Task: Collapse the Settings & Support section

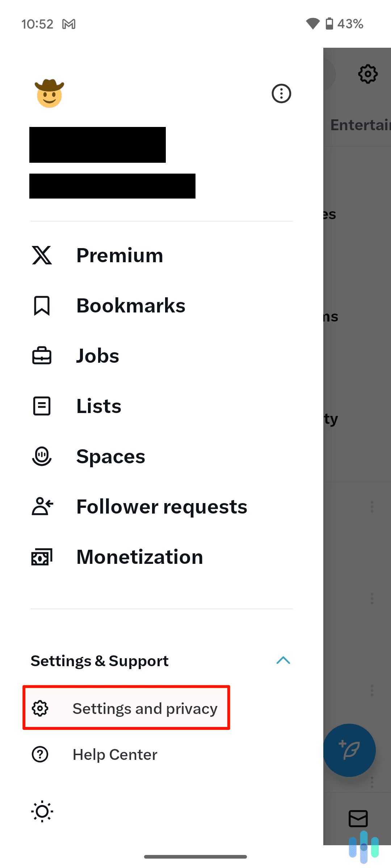Action: tap(284, 660)
